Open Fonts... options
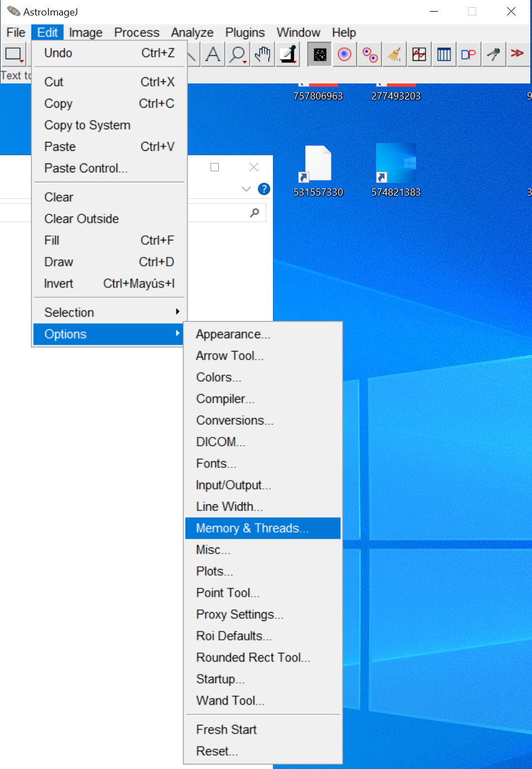 [263, 463]
